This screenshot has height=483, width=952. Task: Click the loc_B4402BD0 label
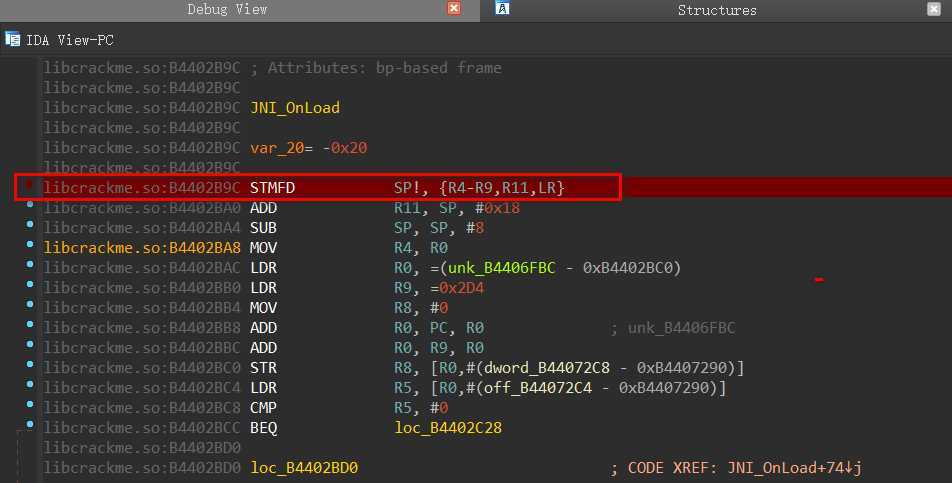pos(304,468)
